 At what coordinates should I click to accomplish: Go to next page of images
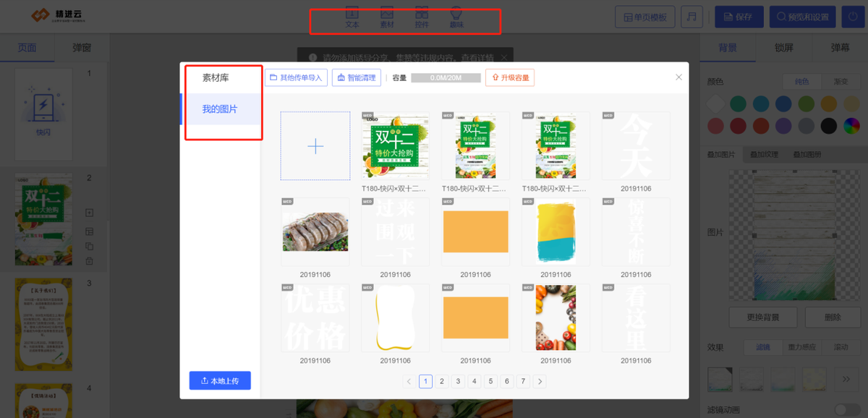coord(540,381)
